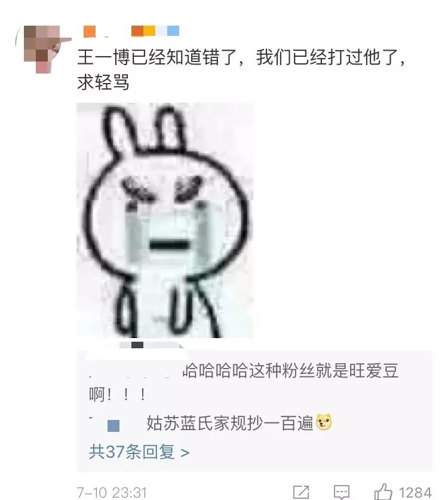Tap the blurred tag above reply box
The height and width of the screenshot is (500, 448).
click(150, 345)
